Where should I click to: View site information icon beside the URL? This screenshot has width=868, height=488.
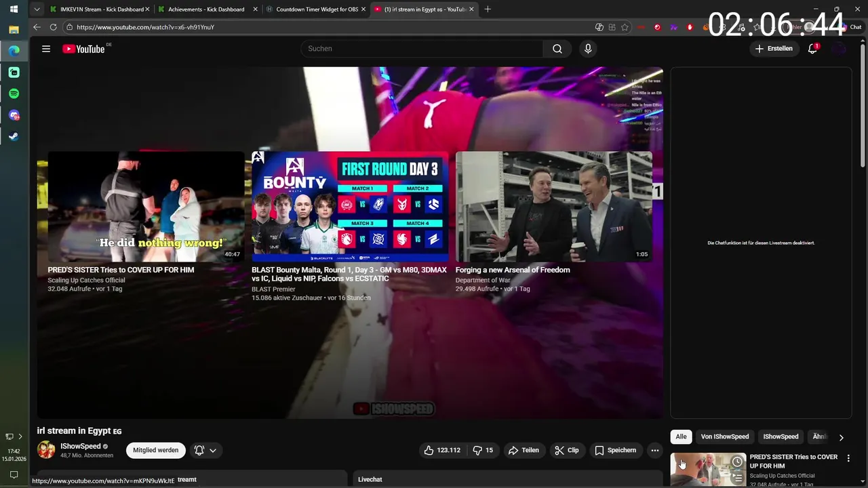pos(69,27)
